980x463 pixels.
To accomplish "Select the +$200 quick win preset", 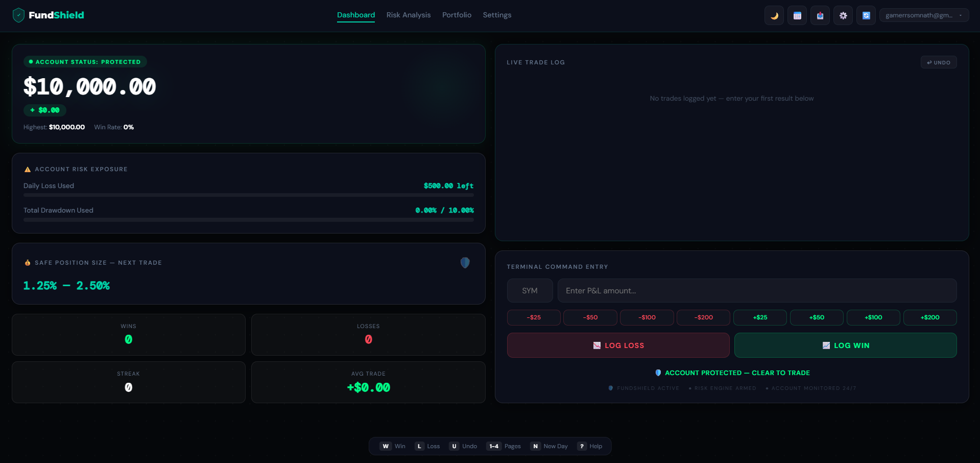I will click(929, 317).
